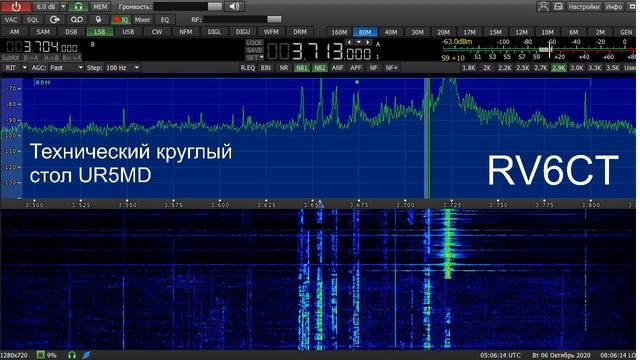This screenshot has width=640, height=360.
Task: Click the SAVE frequency button
Action: point(254,50)
